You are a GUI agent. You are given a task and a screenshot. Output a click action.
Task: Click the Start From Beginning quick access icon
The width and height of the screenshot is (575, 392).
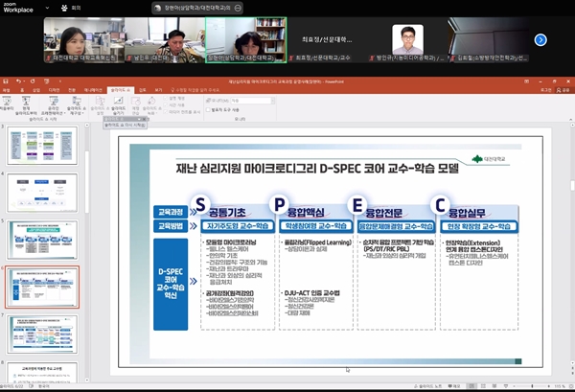pyautogui.click(x=47, y=81)
